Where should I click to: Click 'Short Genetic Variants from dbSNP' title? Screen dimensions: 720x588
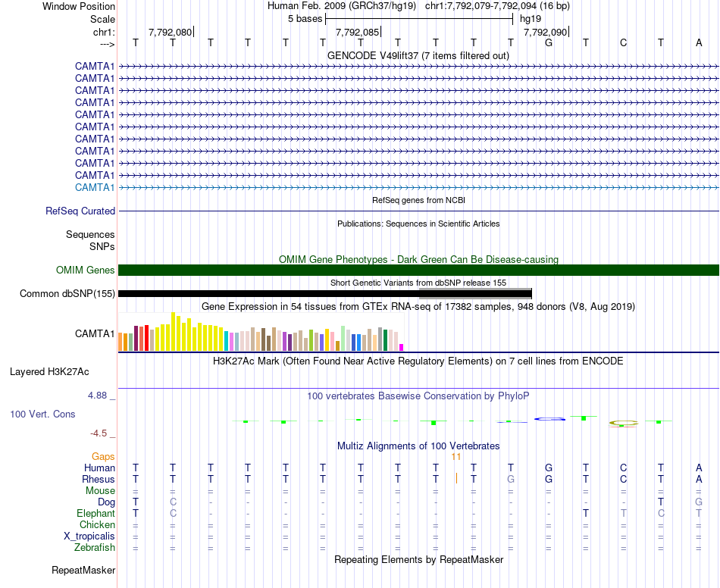click(x=418, y=283)
